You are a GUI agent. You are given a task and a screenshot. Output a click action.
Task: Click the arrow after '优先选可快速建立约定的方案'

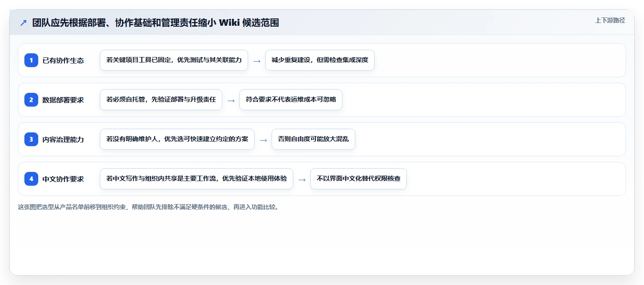click(263, 140)
